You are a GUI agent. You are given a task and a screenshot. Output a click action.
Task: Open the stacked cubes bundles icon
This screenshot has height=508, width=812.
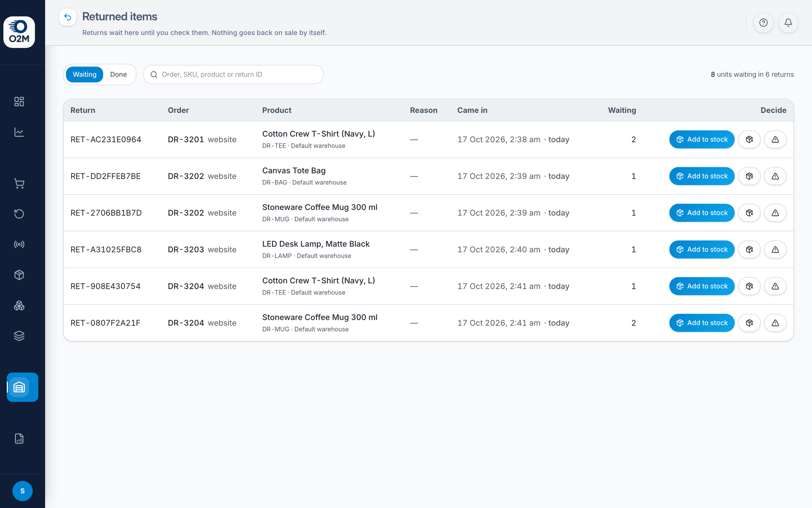pos(19,305)
